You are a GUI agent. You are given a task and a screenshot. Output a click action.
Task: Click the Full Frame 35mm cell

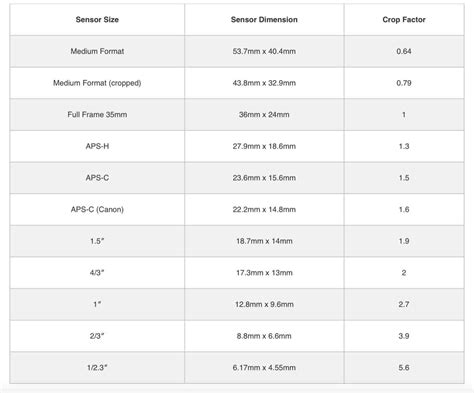97,115
